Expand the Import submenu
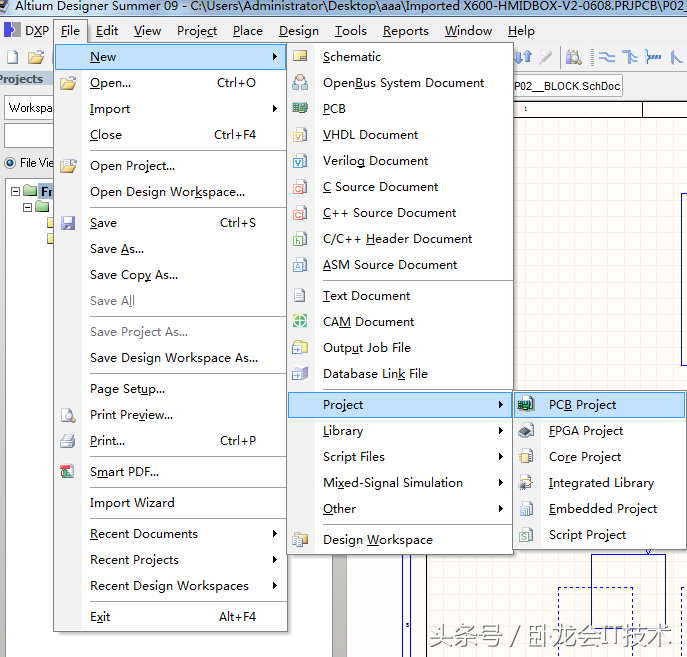Viewport: 687px width, 657px height. pos(171,109)
